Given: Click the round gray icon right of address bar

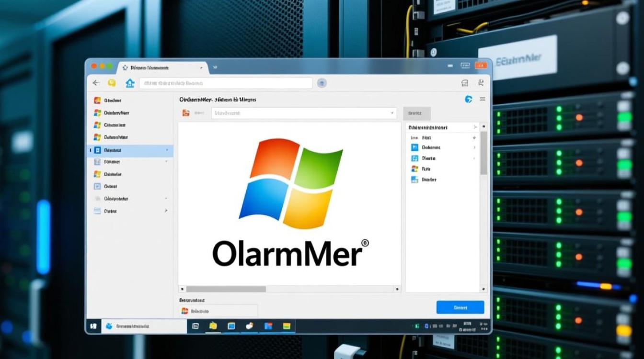Looking at the screenshot, I should click(x=322, y=83).
